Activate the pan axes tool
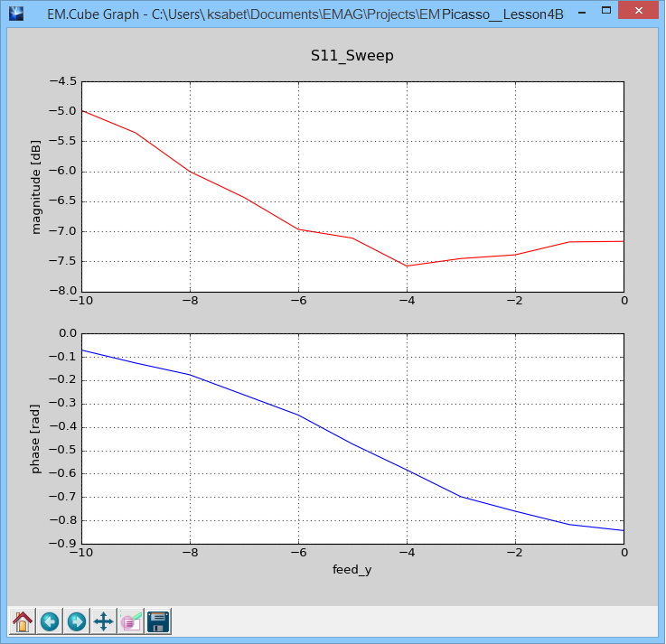Image resolution: width=666 pixels, height=644 pixels. click(x=104, y=621)
